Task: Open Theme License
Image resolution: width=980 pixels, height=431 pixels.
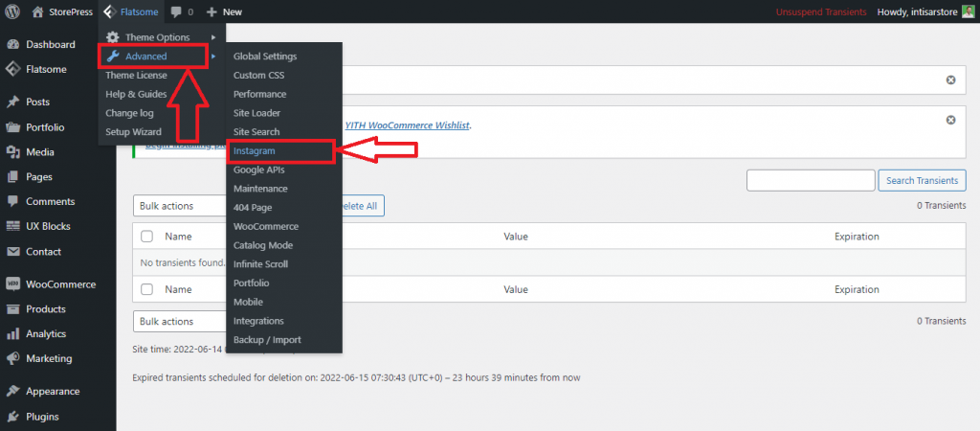Action: (x=136, y=75)
